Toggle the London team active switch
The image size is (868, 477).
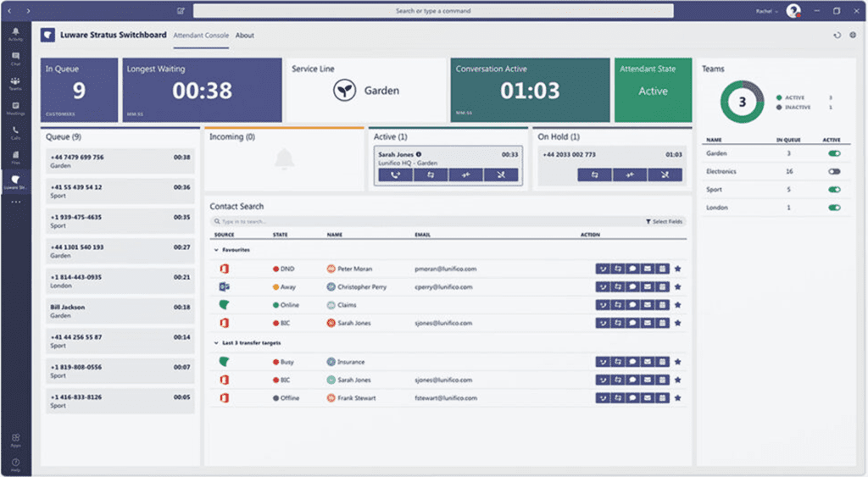coord(834,208)
